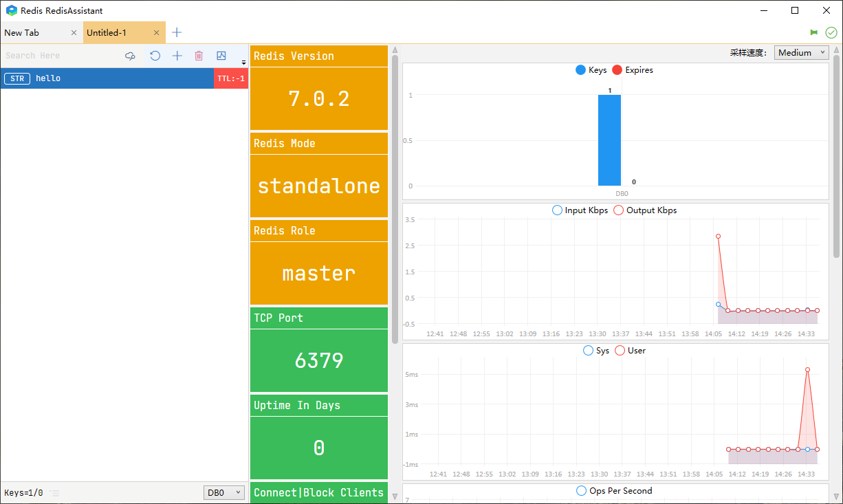
Task: Select the hello key row
Action: pyautogui.click(x=124, y=78)
